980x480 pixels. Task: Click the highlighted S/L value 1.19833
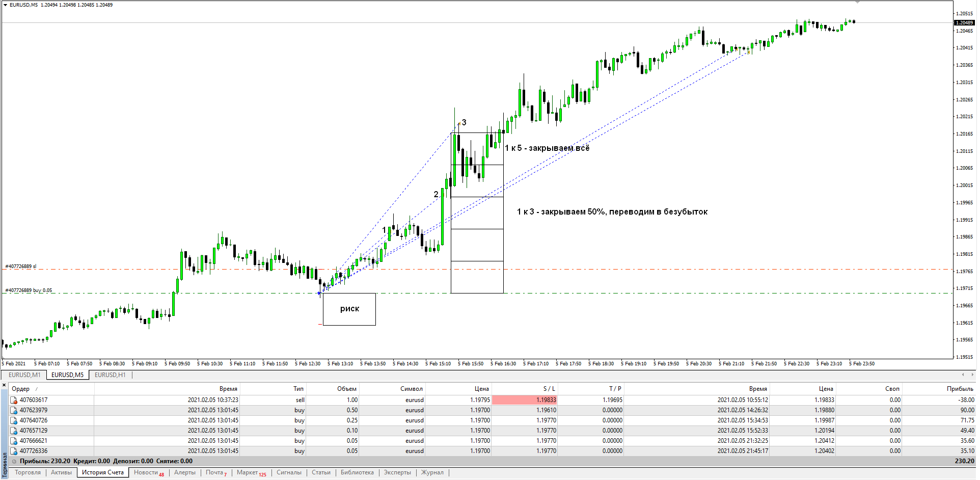(x=525, y=400)
